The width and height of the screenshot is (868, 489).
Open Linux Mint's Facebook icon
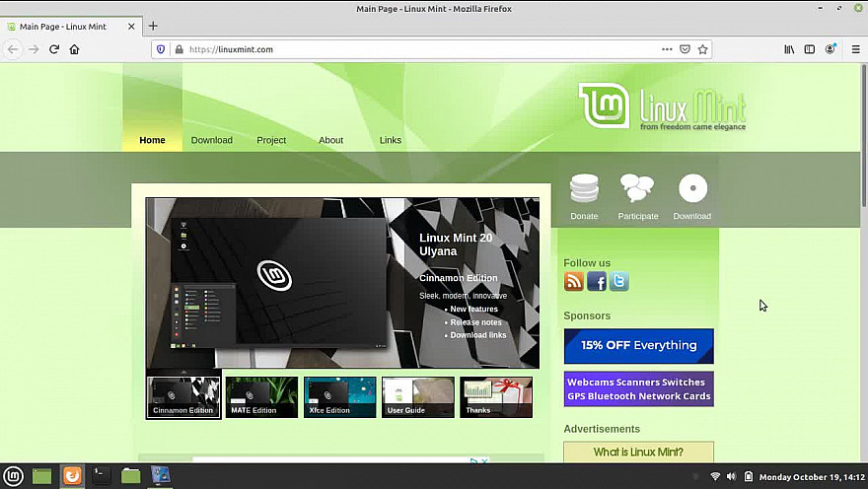pyautogui.click(x=597, y=282)
